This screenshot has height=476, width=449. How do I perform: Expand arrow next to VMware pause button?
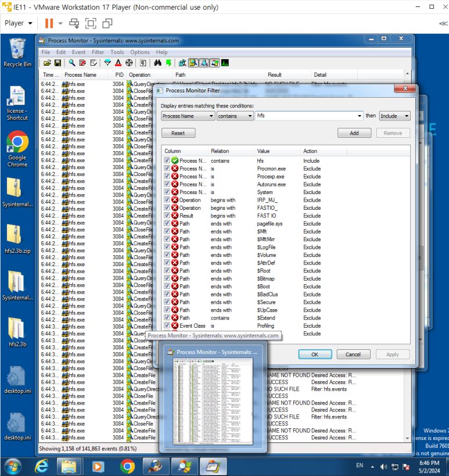(60, 23)
